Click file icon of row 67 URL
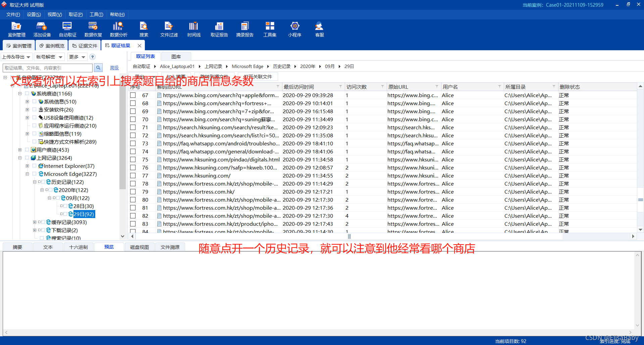 point(159,95)
